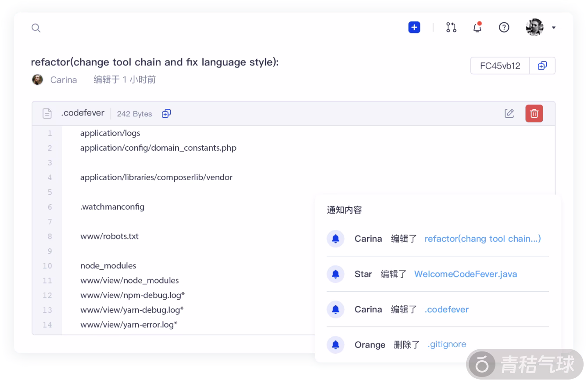
Task: Click bell icon beside Orange notification
Action: tap(336, 345)
